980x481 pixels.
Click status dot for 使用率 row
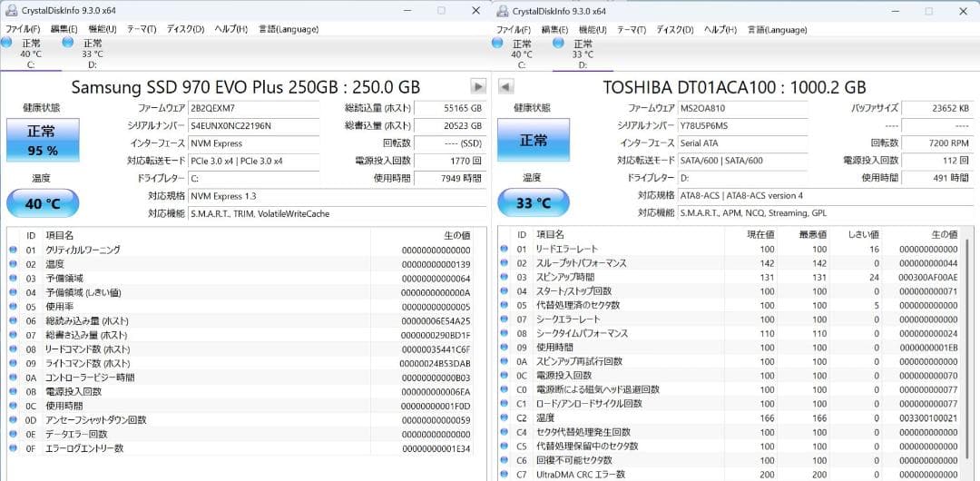point(13,307)
